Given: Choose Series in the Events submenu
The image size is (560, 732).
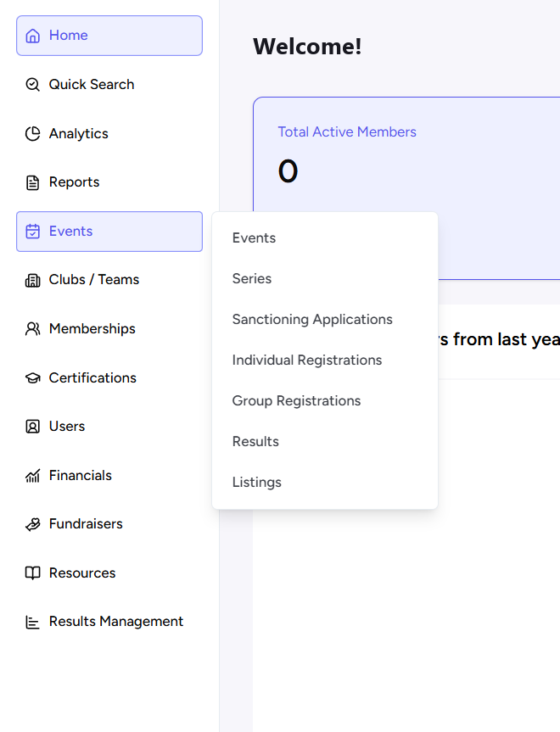Looking at the screenshot, I should (325, 279).
